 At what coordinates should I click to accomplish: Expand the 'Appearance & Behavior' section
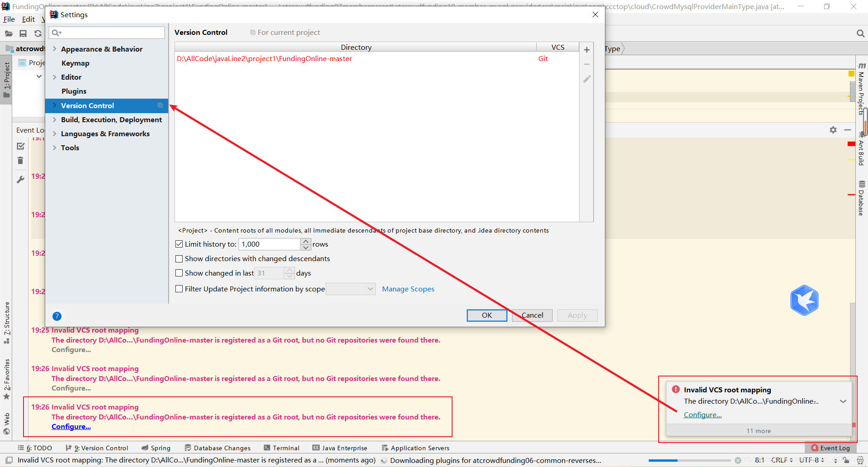point(54,49)
